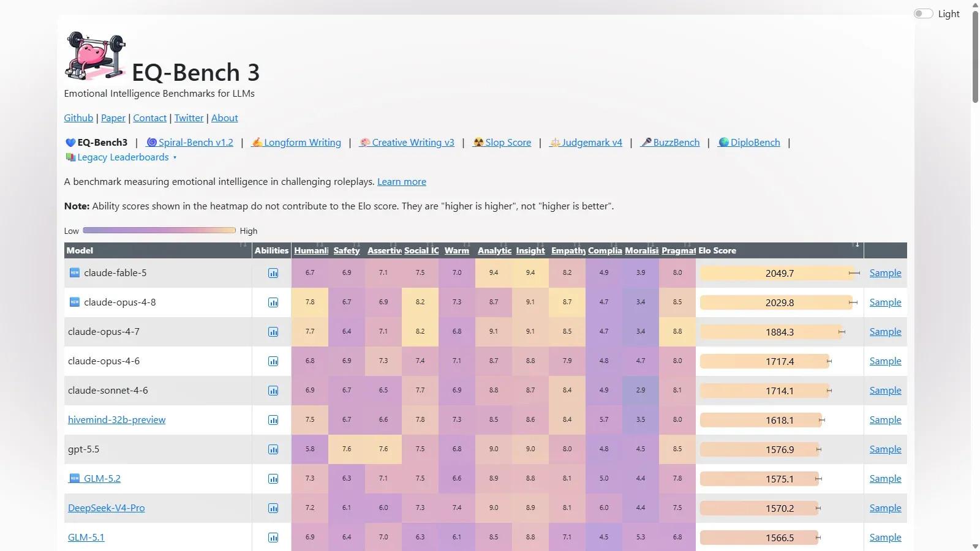Image resolution: width=980 pixels, height=551 pixels.
Task: Open the Contact link
Action: (x=150, y=118)
